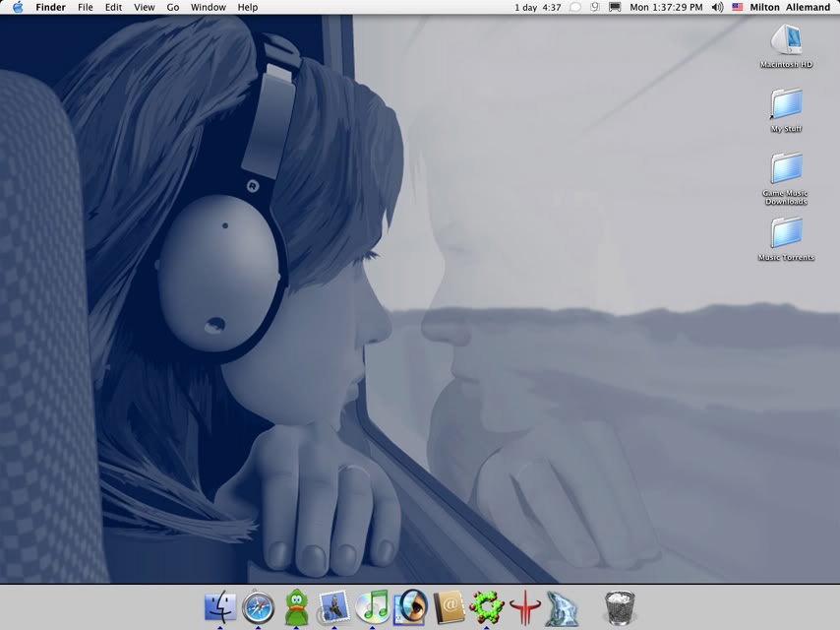Open the Apple menu
Screen dimensions: 840x630
(18, 7)
